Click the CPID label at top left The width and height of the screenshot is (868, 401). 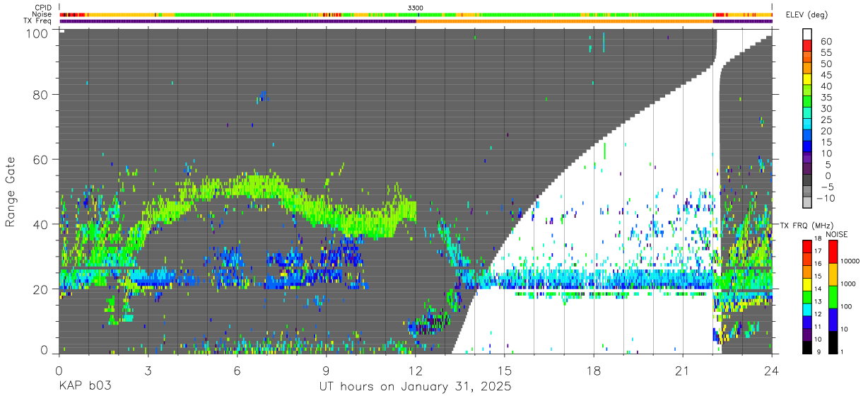click(43, 8)
